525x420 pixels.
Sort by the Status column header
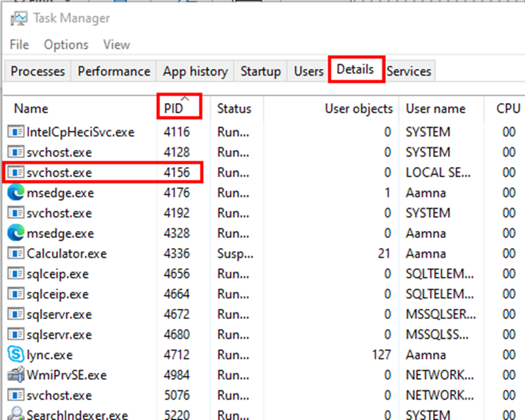coord(237,108)
